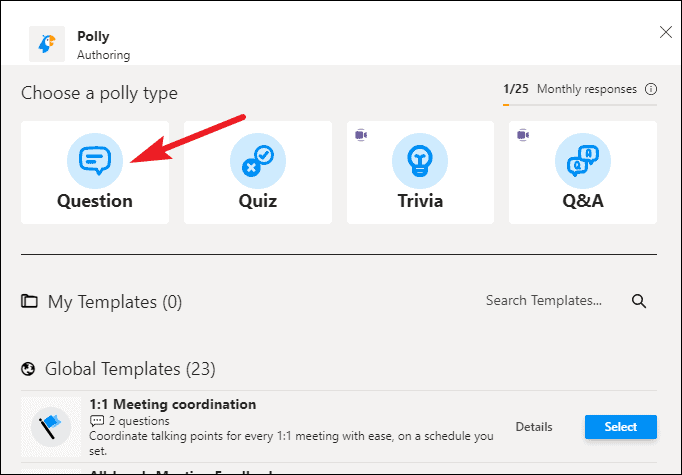The image size is (682, 475).
Task: Click the Polly parrot logo icon
Action: click(47, 44)
